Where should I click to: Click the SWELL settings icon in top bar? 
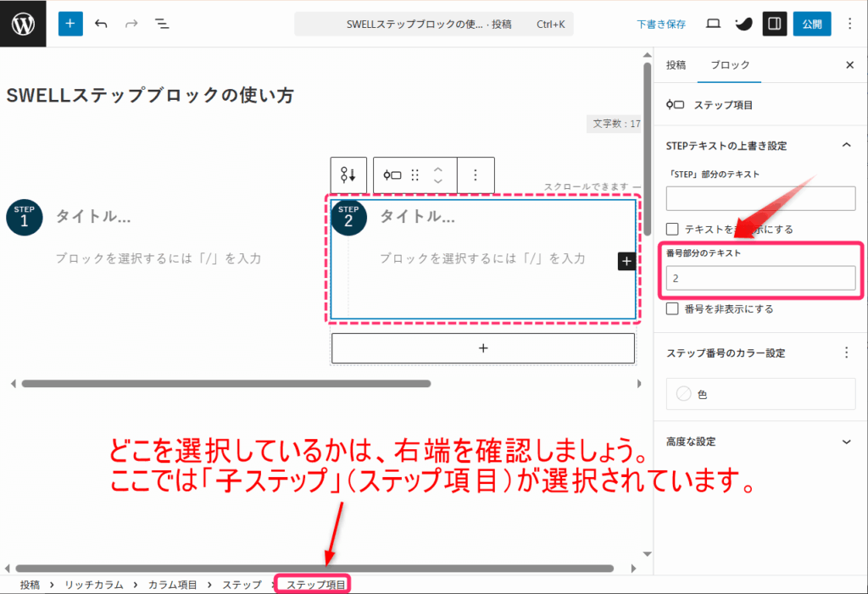coord(743,24)
